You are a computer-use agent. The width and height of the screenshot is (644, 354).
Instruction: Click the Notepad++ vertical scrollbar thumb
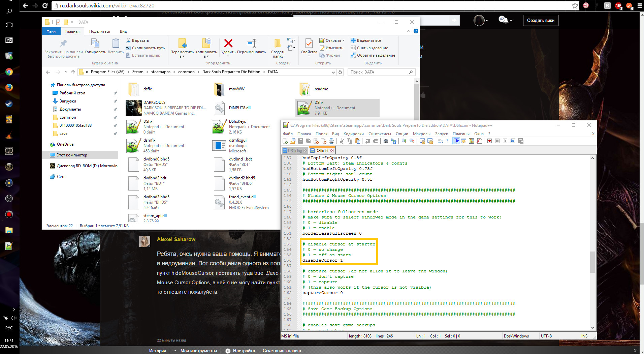[592, 262]
